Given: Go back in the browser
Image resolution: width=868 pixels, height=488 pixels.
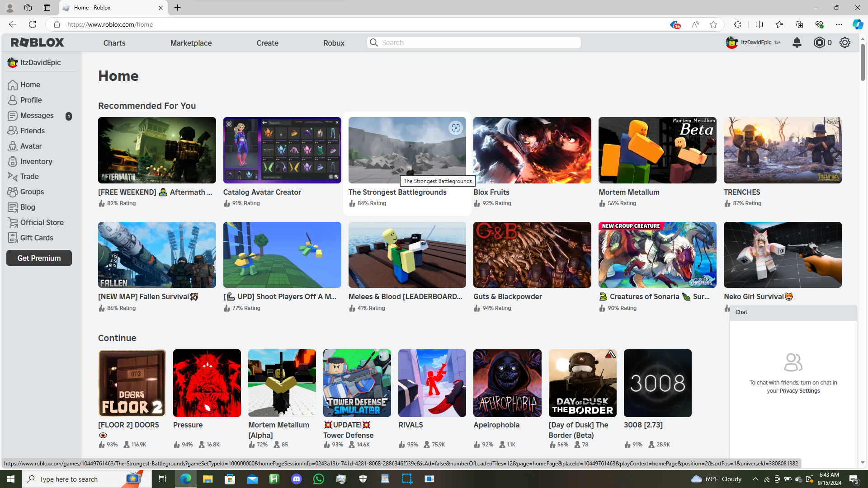Looking at the screenshot, I should [x=13, y=24].
